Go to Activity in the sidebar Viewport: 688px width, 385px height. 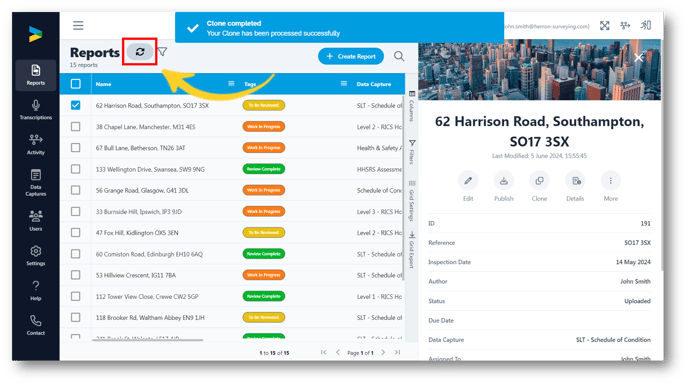point(36,145)
